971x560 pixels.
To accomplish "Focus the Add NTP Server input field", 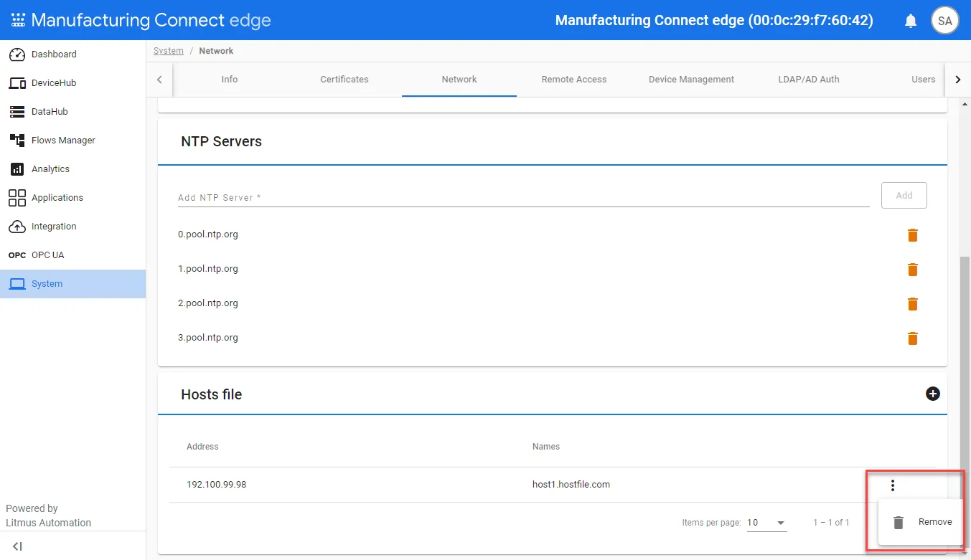I will [524, 197].
